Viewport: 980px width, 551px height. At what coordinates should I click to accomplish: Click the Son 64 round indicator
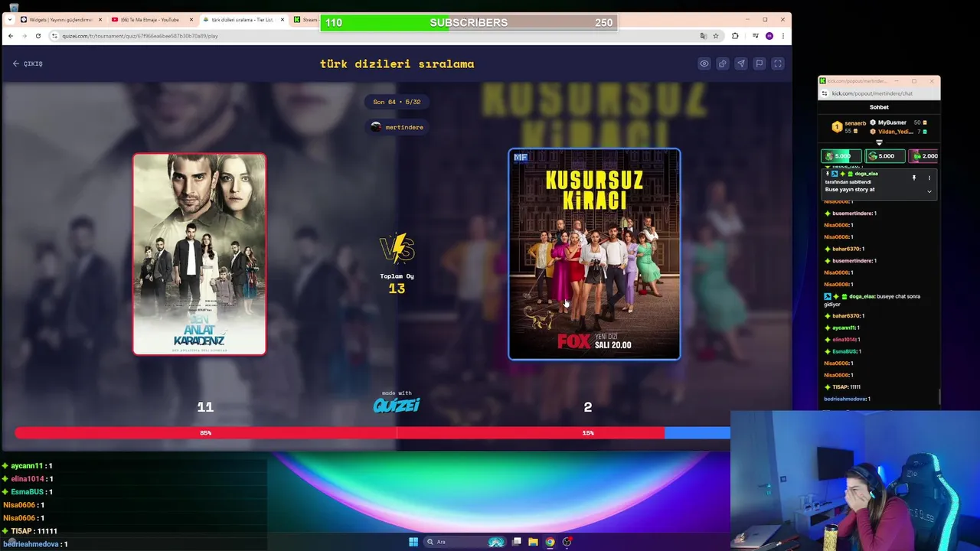click(x=397, y=102)
